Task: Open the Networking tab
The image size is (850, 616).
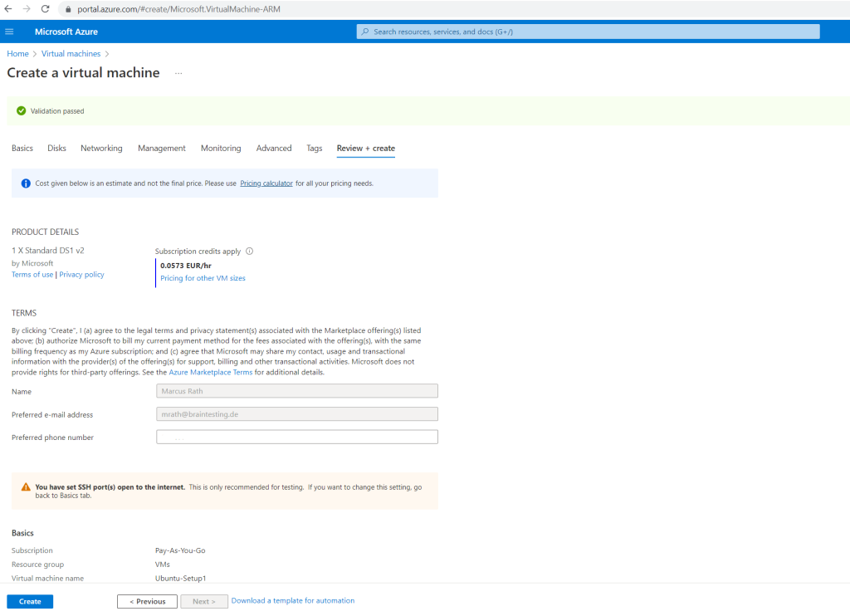Action: (101, 148)
